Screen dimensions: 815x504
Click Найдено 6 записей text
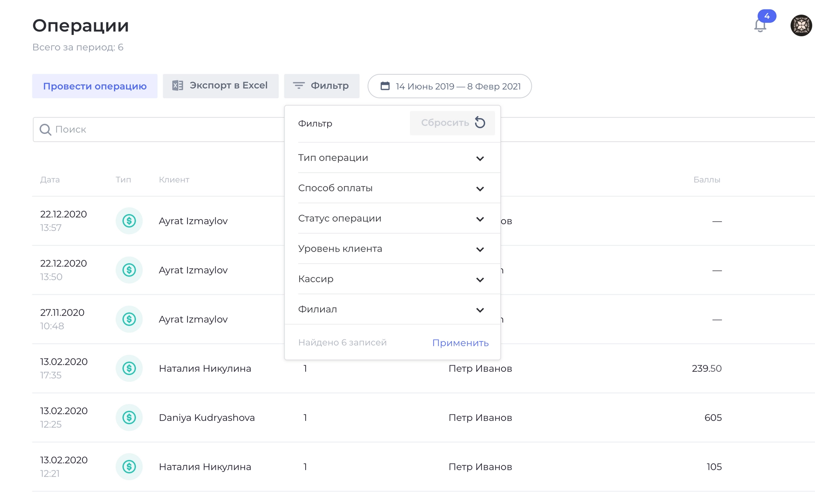[x=343, y=343]
